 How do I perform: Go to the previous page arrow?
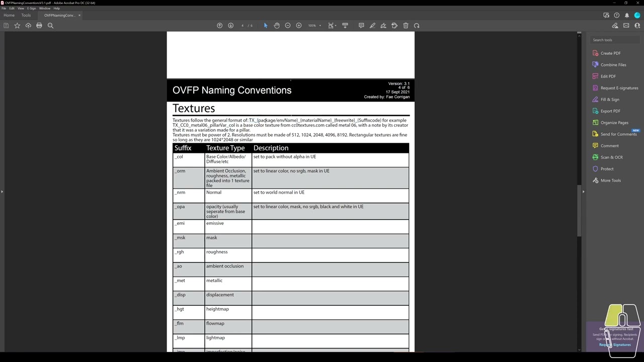219,26
